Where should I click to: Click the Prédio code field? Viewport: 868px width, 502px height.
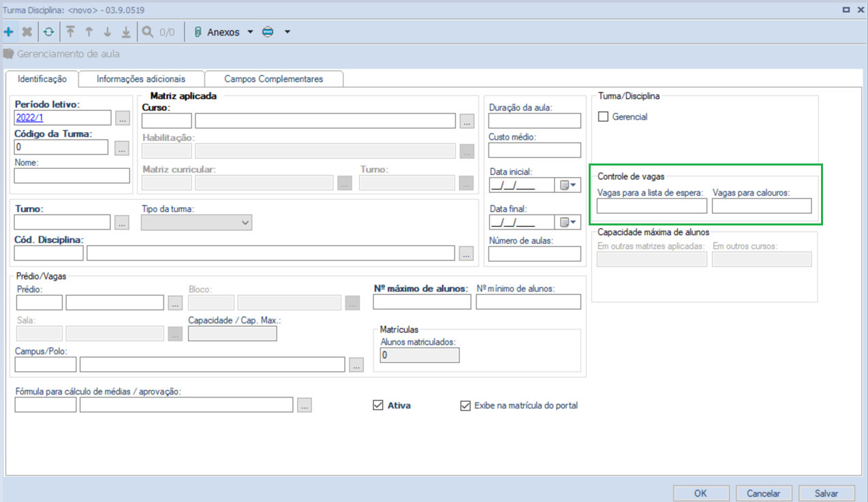tap(39, 302)
